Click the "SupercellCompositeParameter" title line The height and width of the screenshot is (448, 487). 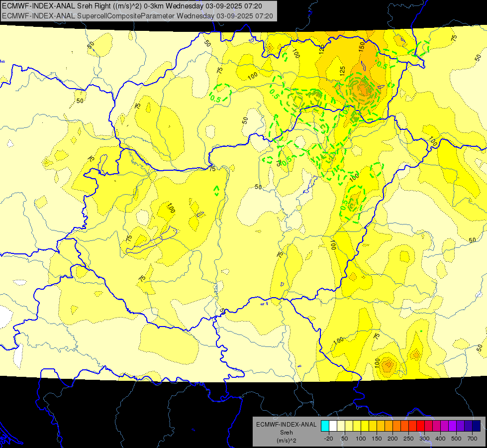coord(138,16)
